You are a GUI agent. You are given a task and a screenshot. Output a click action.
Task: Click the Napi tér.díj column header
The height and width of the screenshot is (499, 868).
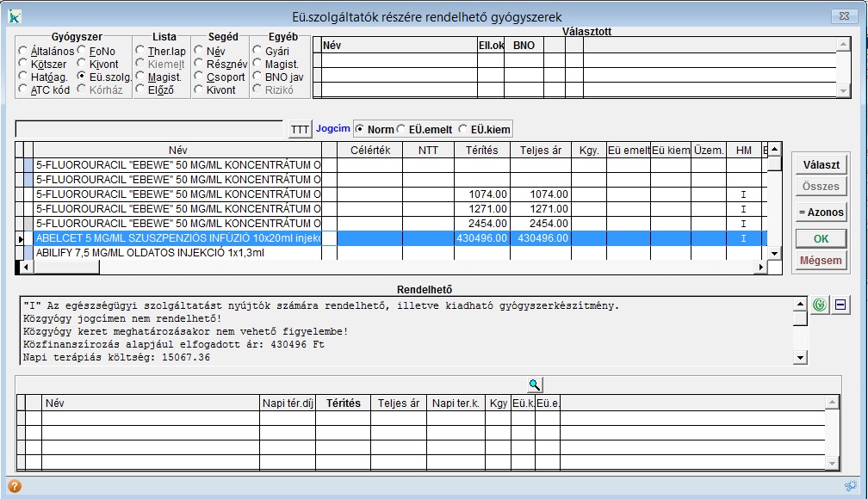point(288,404)
